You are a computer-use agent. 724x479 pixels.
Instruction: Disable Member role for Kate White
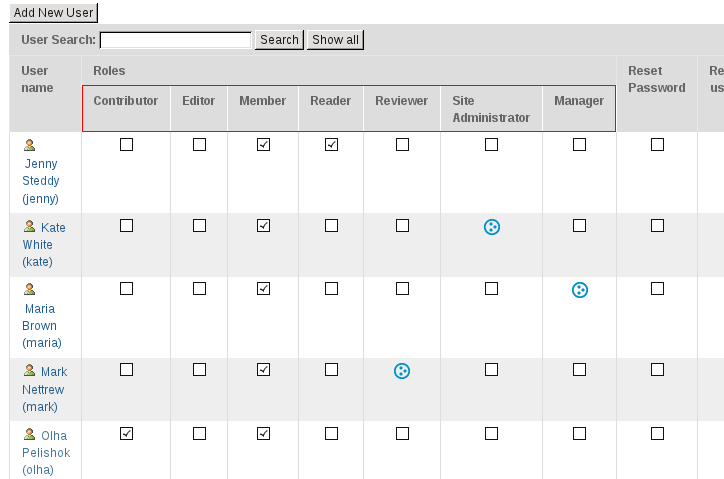click(x=264, y=225)
